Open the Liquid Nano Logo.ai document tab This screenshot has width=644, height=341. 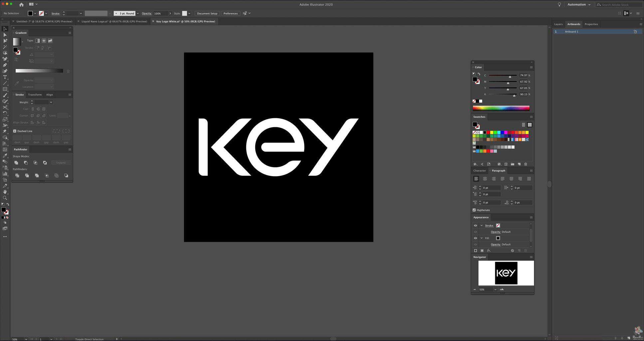point(114,21)
